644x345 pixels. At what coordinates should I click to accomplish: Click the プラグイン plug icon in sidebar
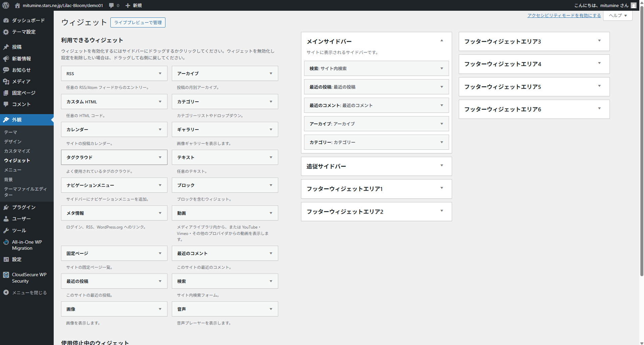[6, 207]
